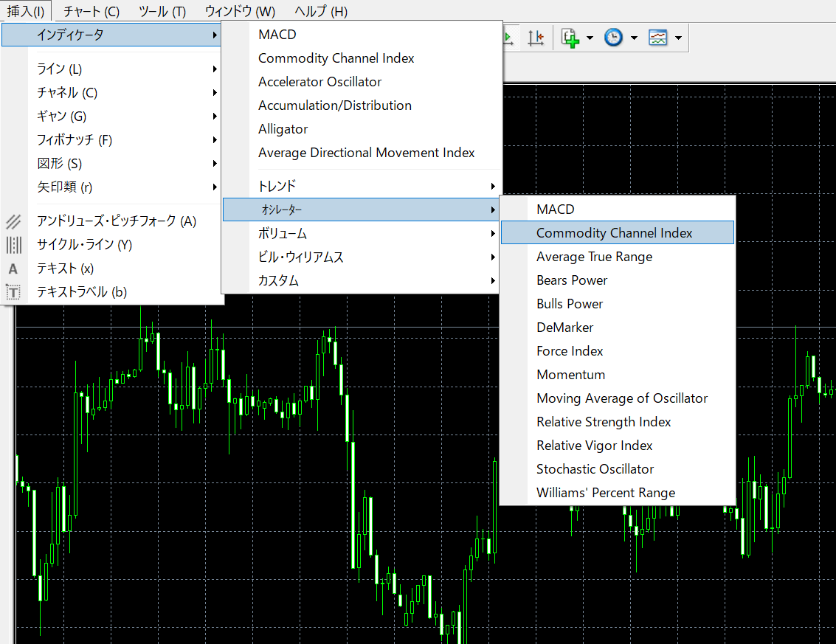Choose MACD in the oscillator list
836x644 pixels.
(x=618, y=210)
